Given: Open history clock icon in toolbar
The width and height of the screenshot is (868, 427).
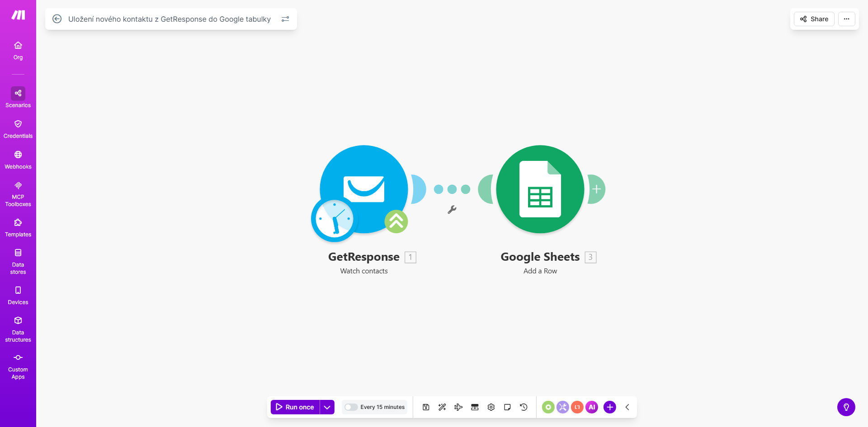Looking at the screenshot, I should 524,407.
